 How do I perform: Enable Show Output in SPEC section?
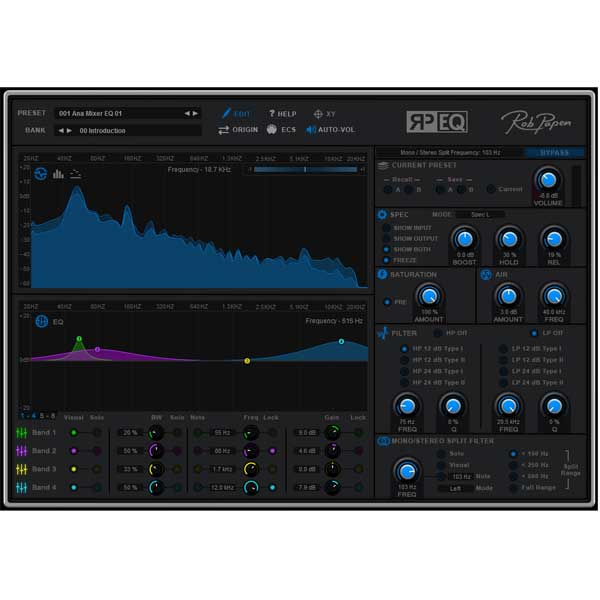[386, 238]
